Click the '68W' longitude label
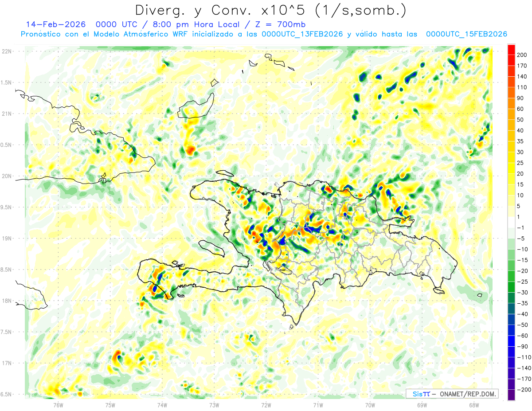 (474, 405)
